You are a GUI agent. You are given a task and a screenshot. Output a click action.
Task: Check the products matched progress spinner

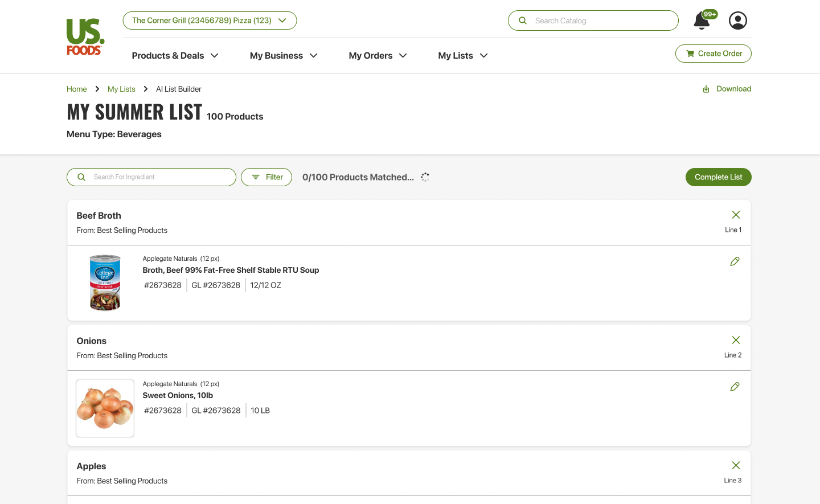[425, 177]
